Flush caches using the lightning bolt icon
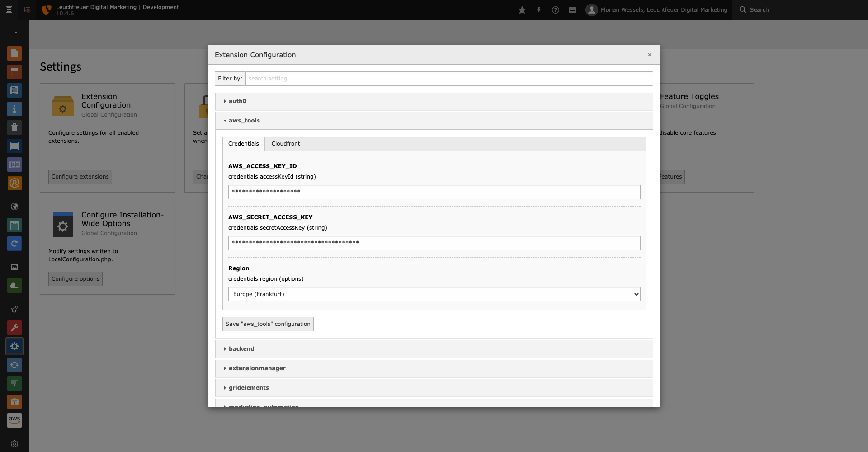 click(x=539, y=9)
